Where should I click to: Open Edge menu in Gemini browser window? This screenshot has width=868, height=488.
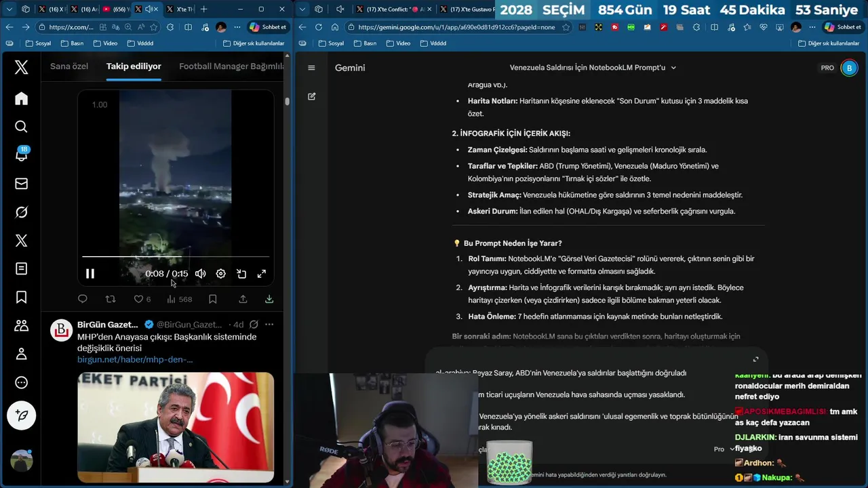point(812,27)
